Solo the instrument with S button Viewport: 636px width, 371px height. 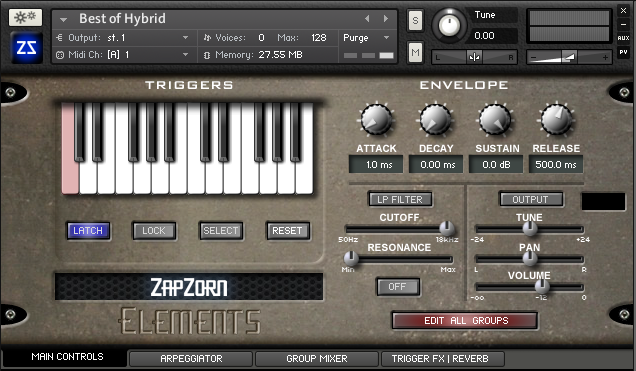point(415,20)
